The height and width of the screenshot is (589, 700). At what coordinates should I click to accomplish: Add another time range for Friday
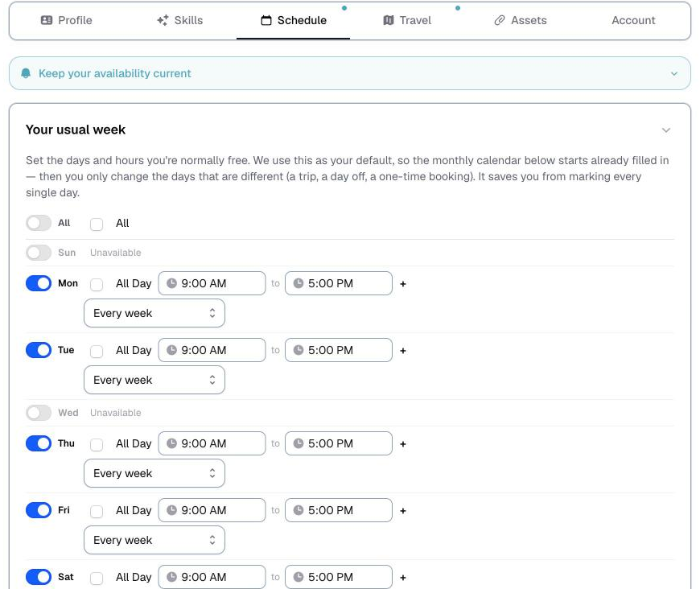[x=402, y=511]
